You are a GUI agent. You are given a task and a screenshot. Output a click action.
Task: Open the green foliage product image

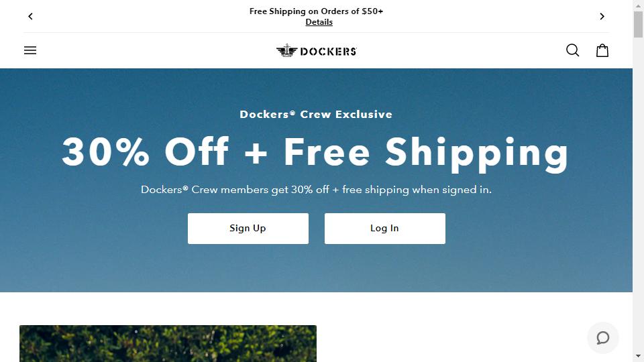point(168,343)
